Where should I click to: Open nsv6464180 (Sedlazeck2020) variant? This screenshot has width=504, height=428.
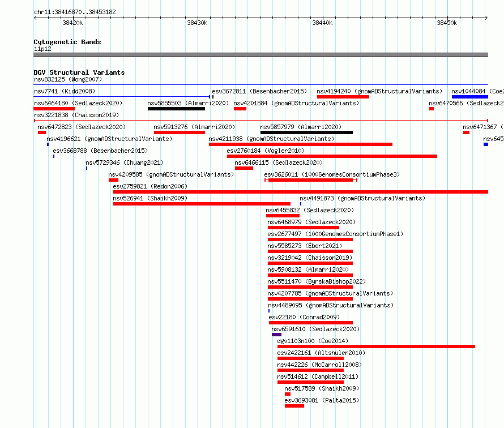click(78, 103)
